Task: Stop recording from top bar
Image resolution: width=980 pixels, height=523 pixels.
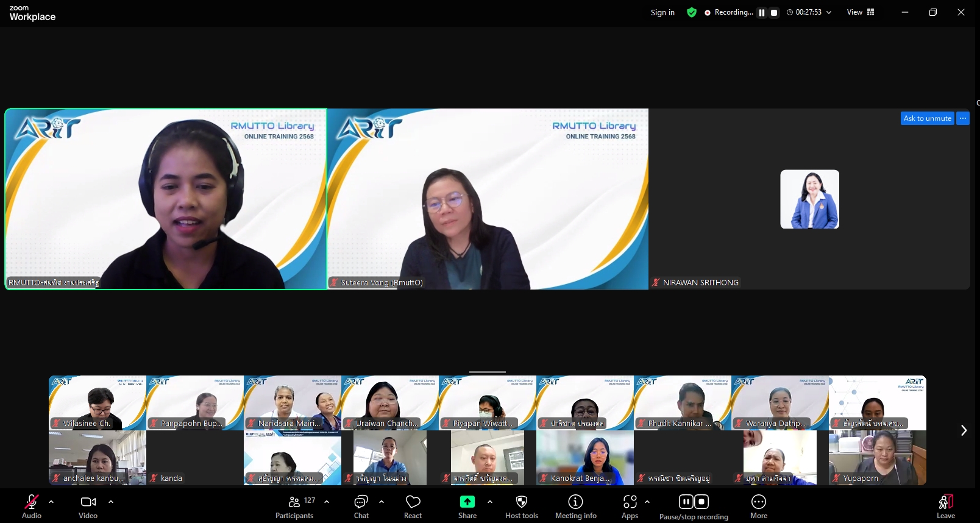Action: (x=774, y=12)
